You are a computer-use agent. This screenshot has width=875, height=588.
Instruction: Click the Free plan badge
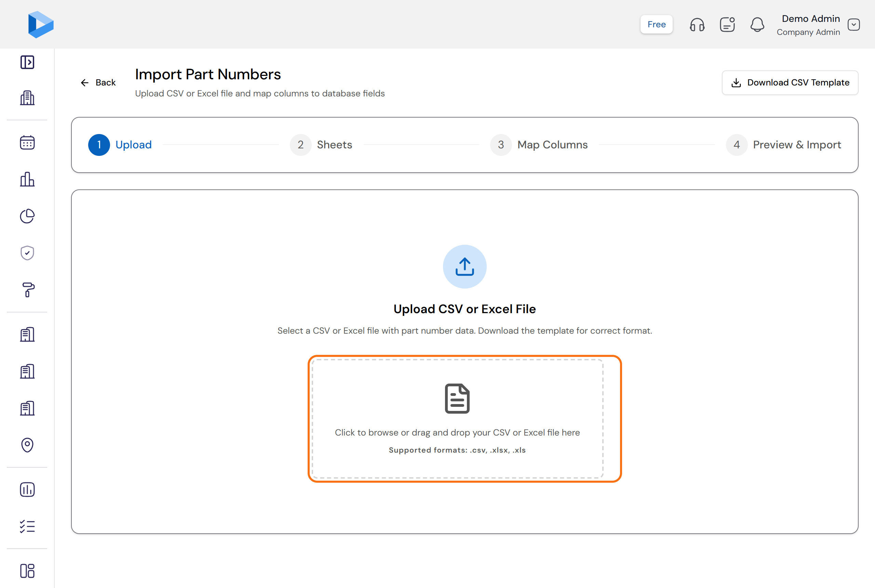point(656,24)
